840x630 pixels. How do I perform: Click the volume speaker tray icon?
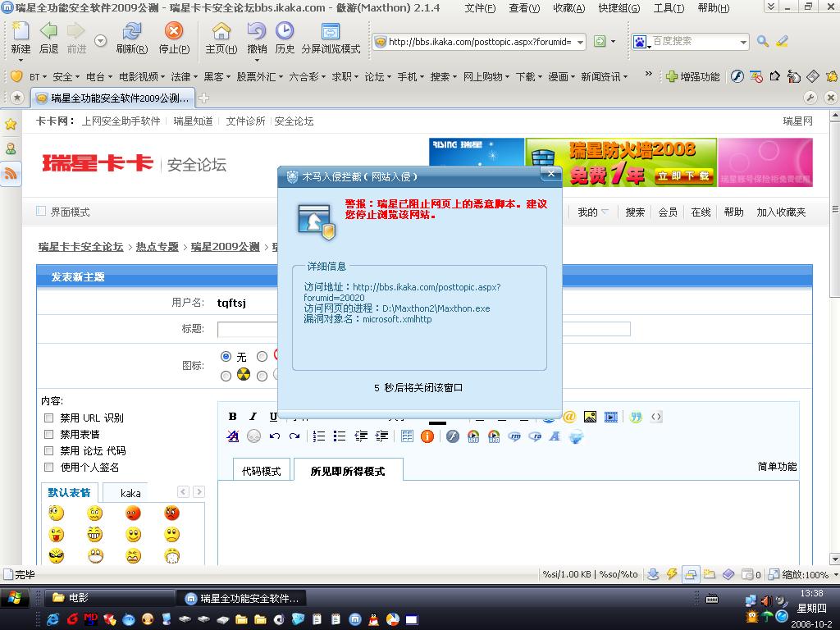coord(767,600)
